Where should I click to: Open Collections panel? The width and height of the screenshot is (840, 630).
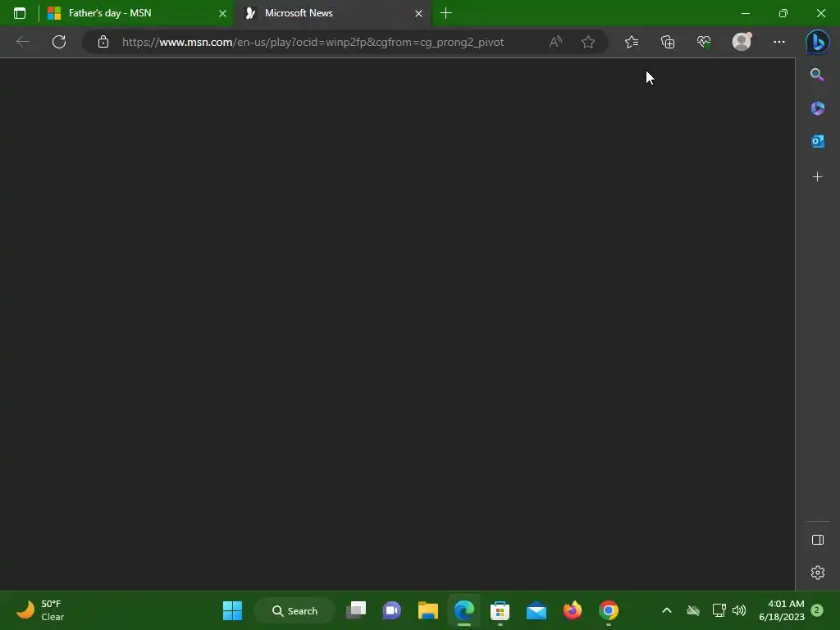(x=668, y=42)
